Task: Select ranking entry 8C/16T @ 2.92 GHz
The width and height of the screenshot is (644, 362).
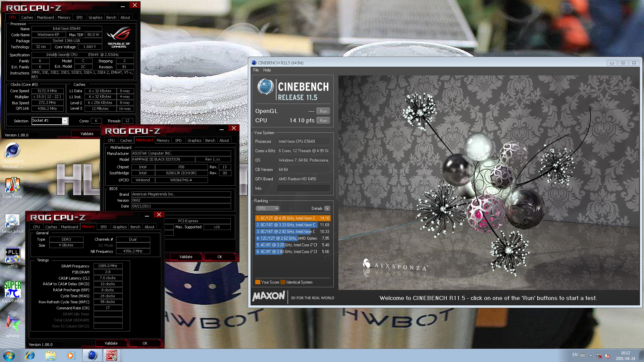Action: click(x=293, y=232)
